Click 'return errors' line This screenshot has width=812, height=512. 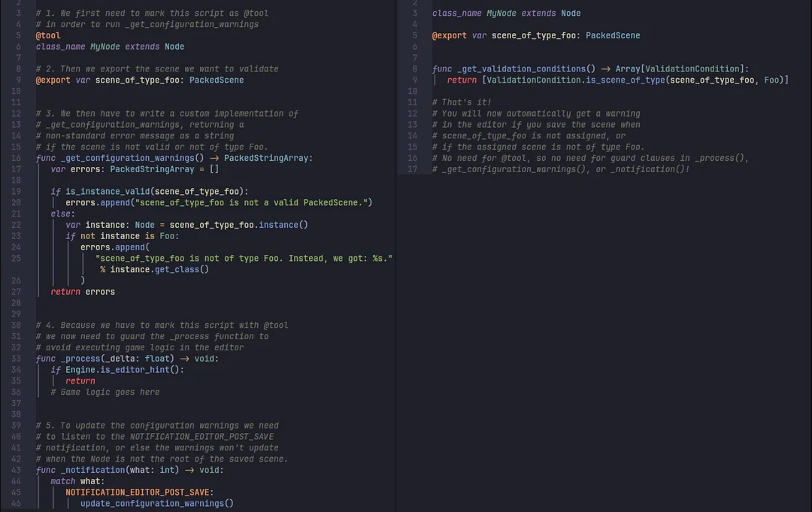click(83, 292)
